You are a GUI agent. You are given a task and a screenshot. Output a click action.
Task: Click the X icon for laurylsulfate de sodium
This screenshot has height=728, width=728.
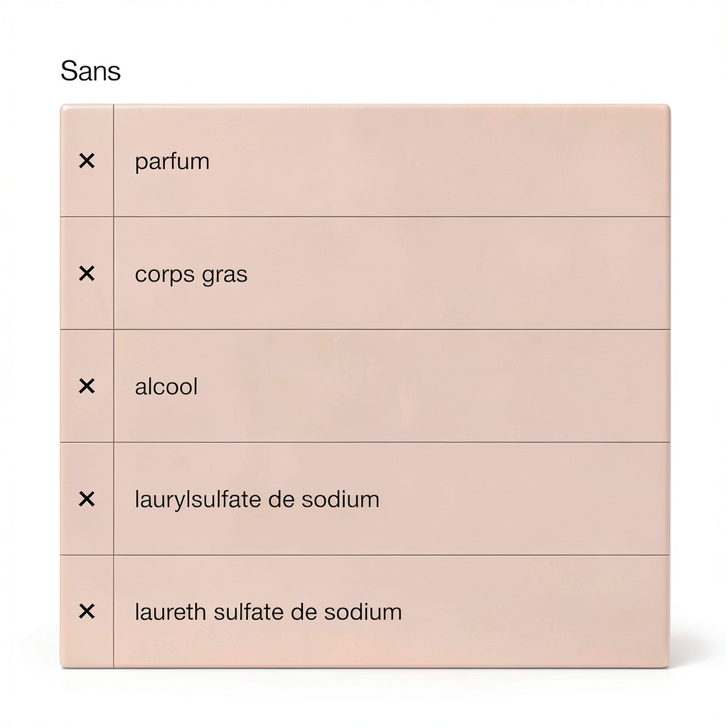(x=87, y=499)
